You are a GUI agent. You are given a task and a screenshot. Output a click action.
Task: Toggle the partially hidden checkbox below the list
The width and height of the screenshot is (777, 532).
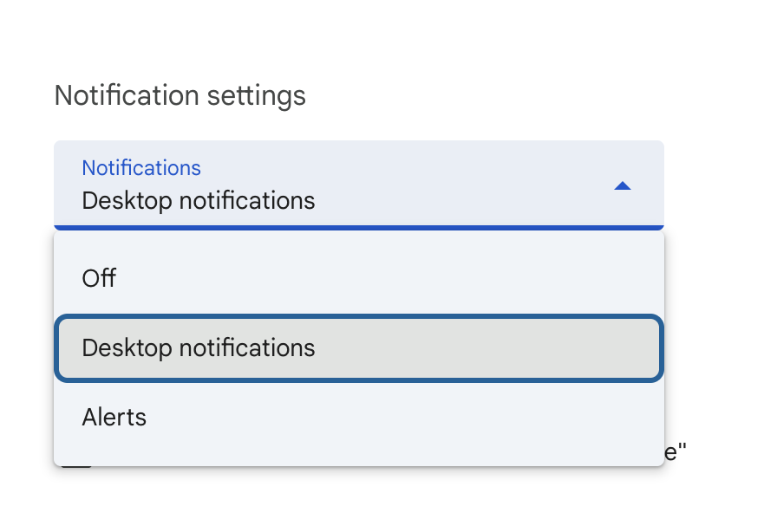pyautogui.click(x=76, y=467)
